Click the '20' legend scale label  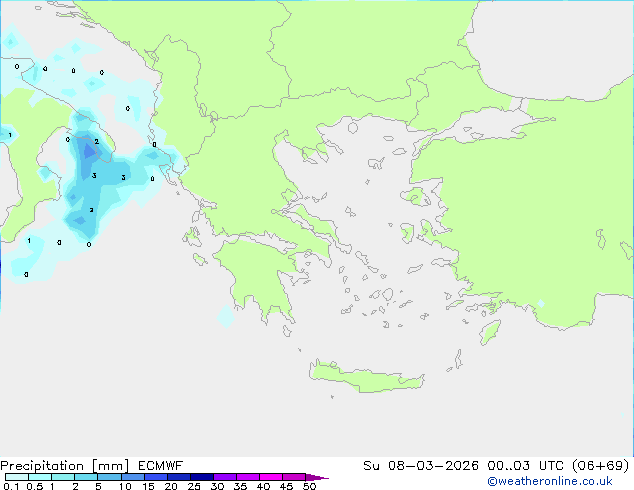click(171, 486)
